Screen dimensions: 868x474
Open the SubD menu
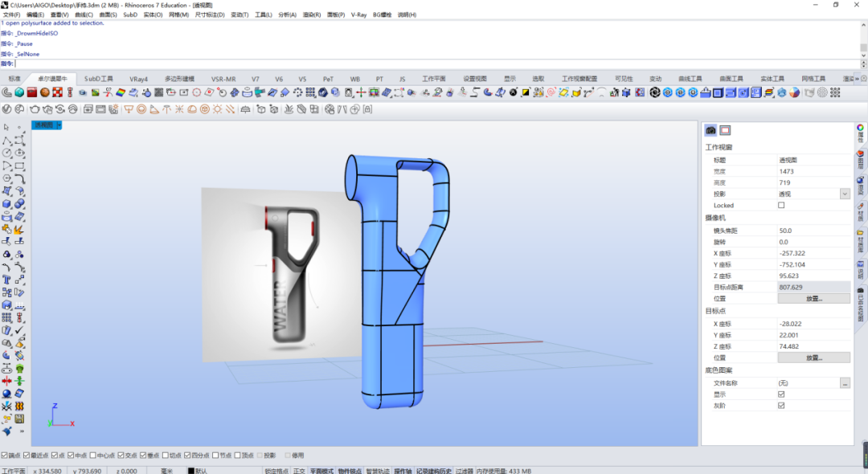(x=130, y=14)
